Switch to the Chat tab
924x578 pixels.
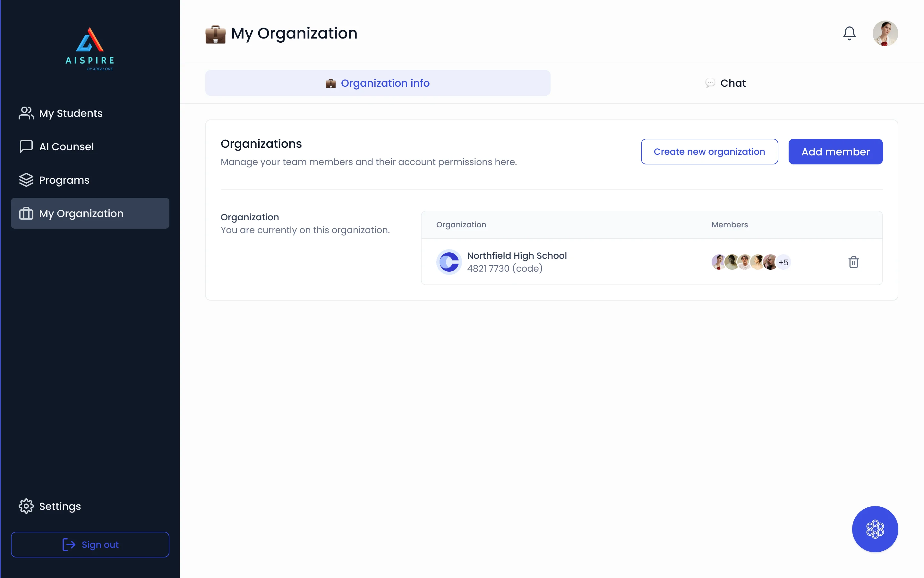click(725, 83)
